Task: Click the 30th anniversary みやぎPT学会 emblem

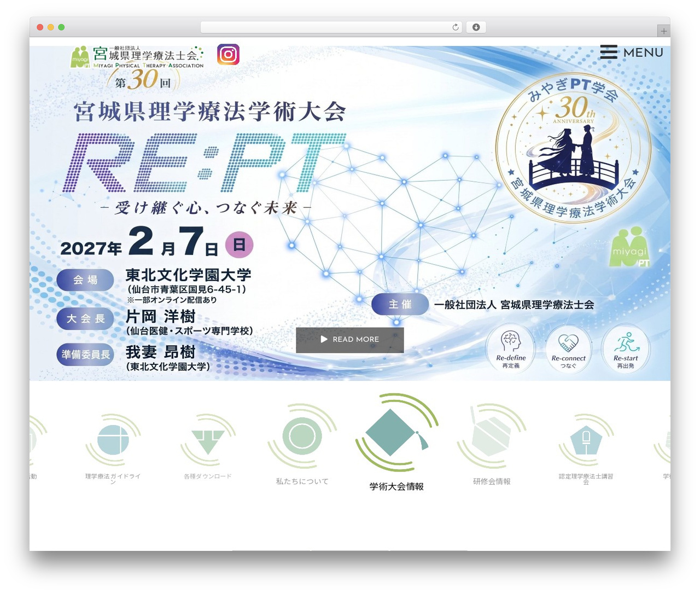Action: pos(574,149)
